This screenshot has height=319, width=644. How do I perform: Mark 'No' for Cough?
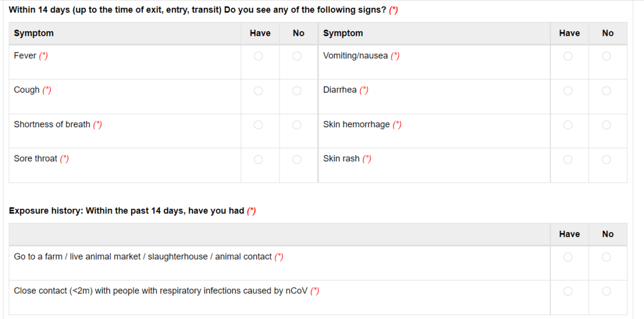click(x=297, y=90)
